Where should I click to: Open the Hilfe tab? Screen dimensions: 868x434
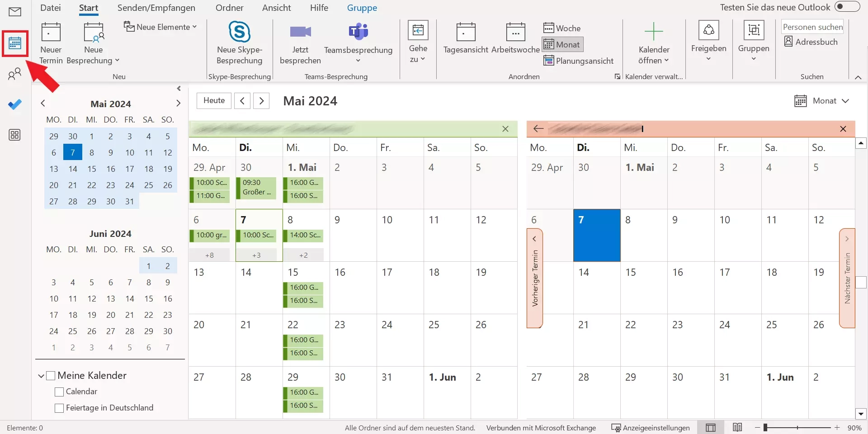coord(319,8)
